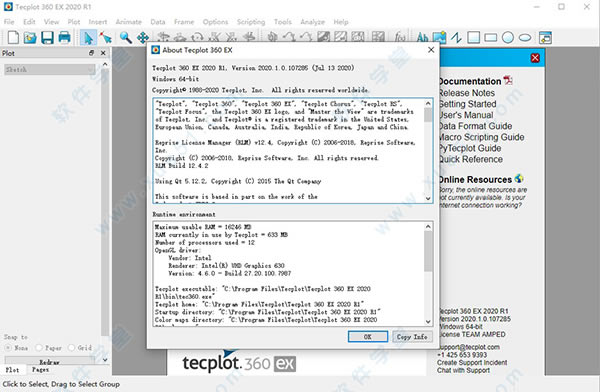
Task: Select the Rectangle drawing tool
Action: 491,38
